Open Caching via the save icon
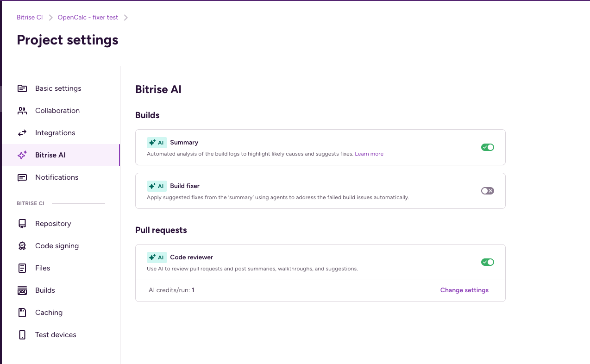This screenshot has width=590, height=364. [x=22, y=312]
